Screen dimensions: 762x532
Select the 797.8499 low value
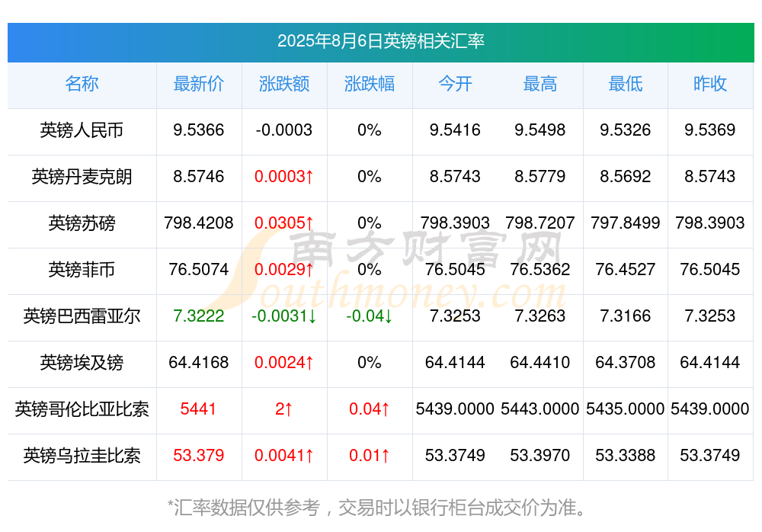pyautogui.click(x=626, y=223)
